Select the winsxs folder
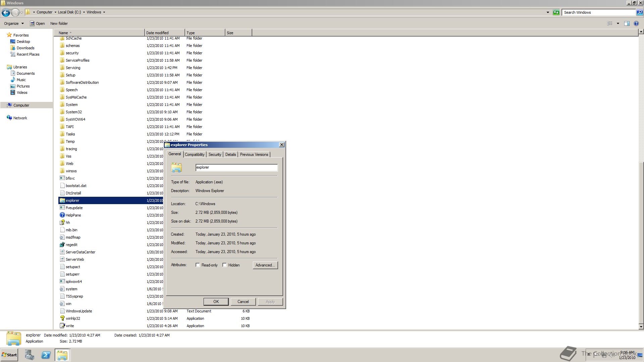This screenshot has height=362, width=644. [x=71, y=171]
